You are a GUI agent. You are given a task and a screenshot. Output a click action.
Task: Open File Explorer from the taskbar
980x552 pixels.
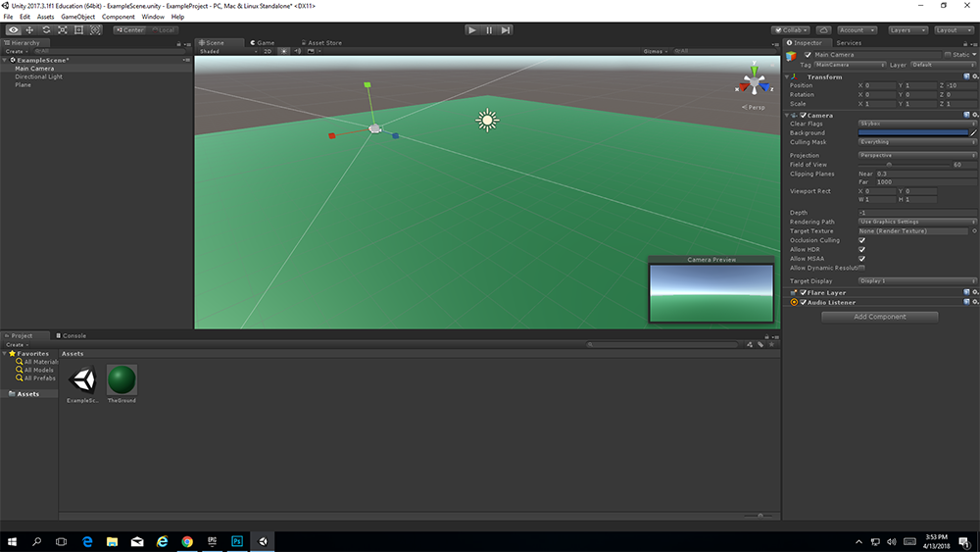[x=112, y=541]
